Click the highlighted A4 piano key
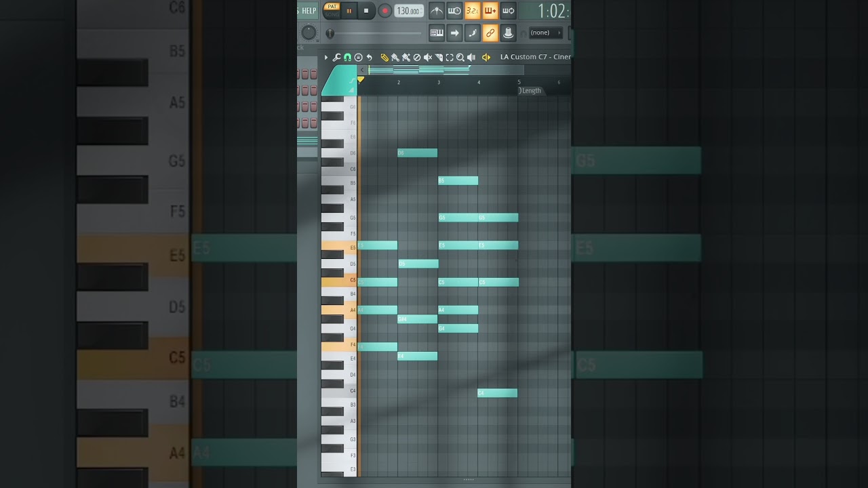This screenshot has height=488, width=868. click(x=339, y=310)
